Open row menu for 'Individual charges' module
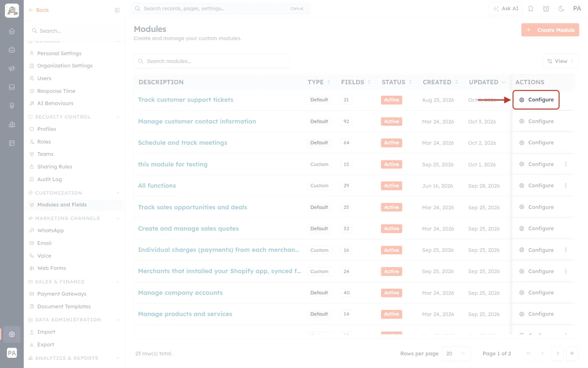 pos(566,250)
